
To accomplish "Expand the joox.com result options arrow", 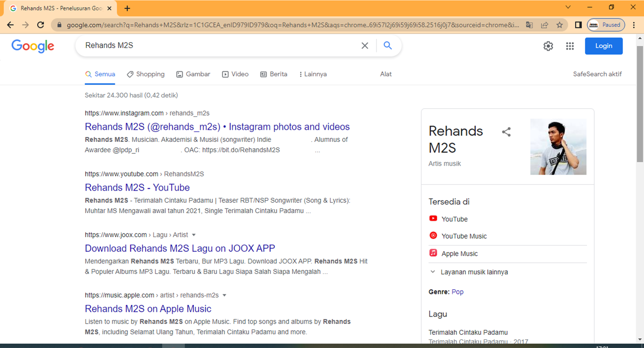I will pyautogui.click(x=194, y=235).
